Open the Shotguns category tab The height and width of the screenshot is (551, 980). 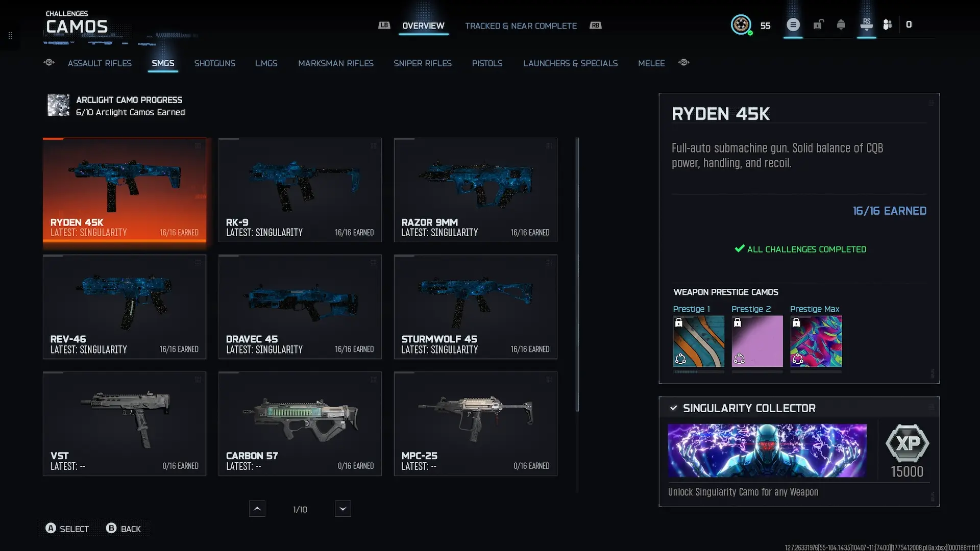(x=214, y=63)
